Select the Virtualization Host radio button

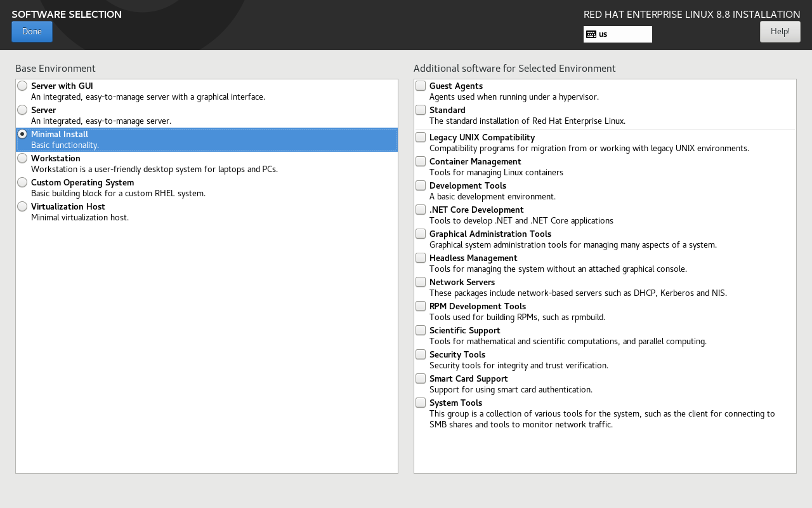(x=22, y=206)
